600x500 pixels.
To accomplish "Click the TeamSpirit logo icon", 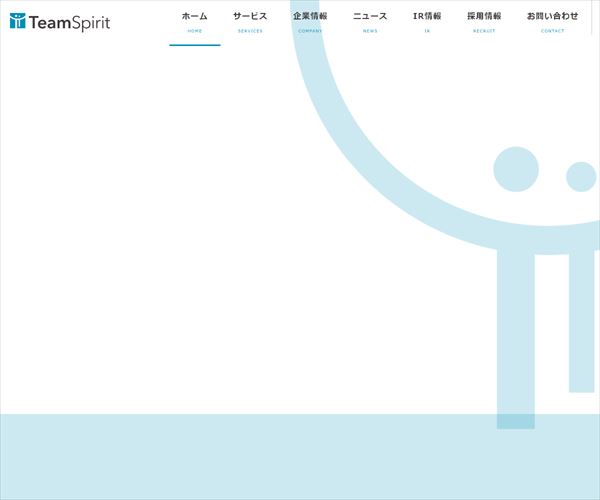I will pos(18,21).
